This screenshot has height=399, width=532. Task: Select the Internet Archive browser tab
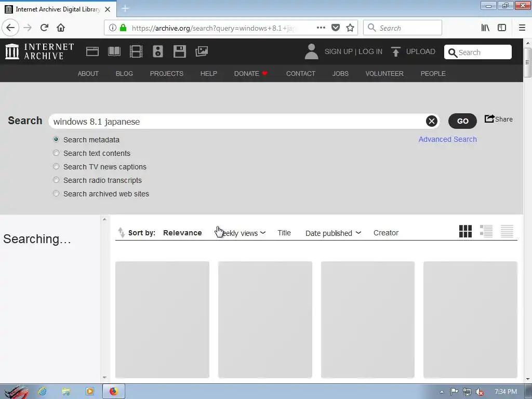pyautogui.click(x=58, y=9)
